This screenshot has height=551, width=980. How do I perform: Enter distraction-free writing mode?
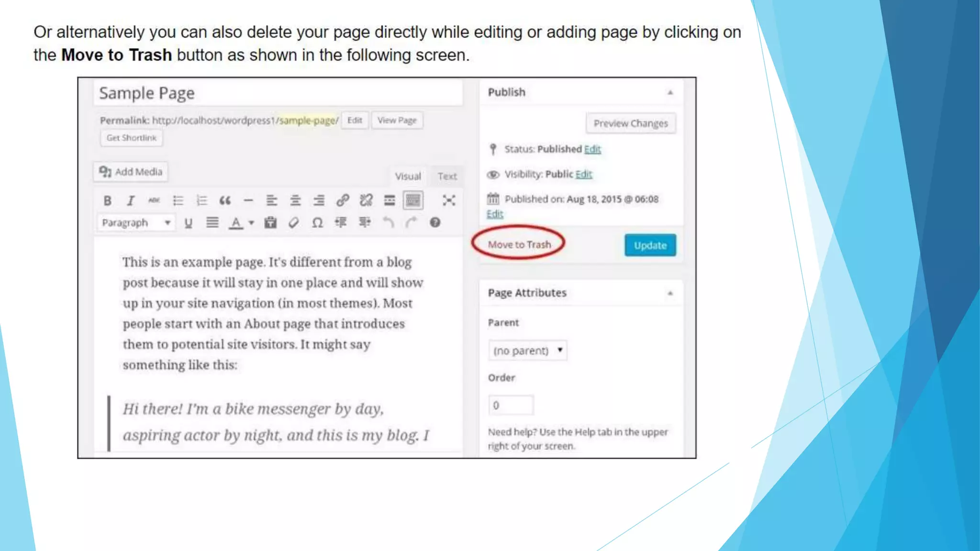click(449, 200)
